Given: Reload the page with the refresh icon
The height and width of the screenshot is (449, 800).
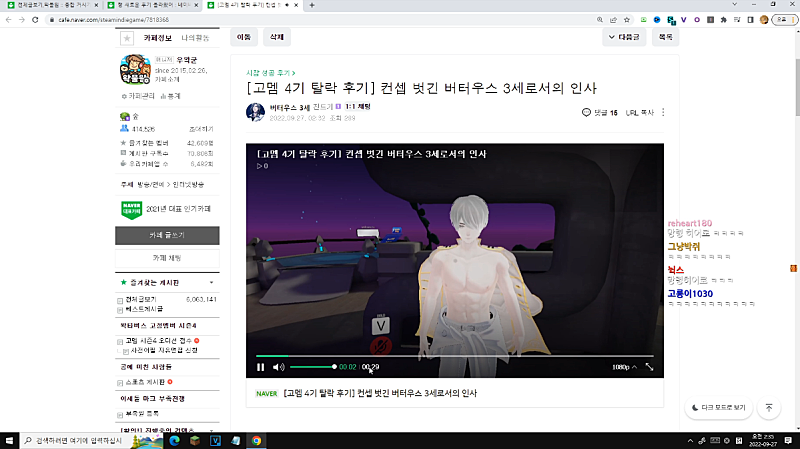Looking at the screenshot, I should [35, 20].
